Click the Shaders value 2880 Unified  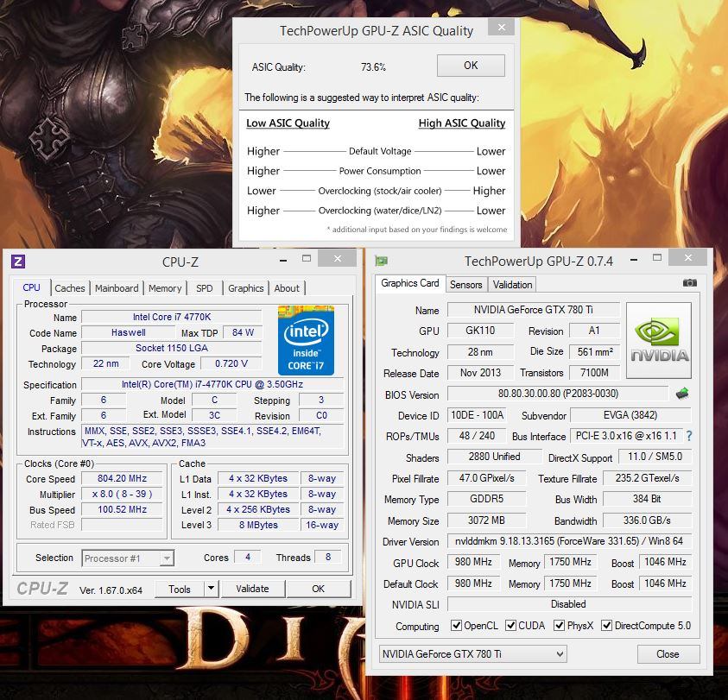pyautogui.click(x=495, y=457)
